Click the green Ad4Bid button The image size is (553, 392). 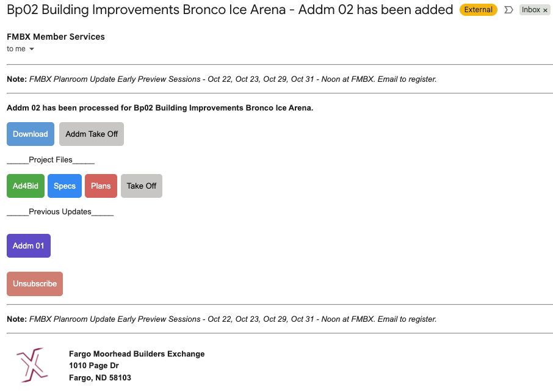[26, 186]
